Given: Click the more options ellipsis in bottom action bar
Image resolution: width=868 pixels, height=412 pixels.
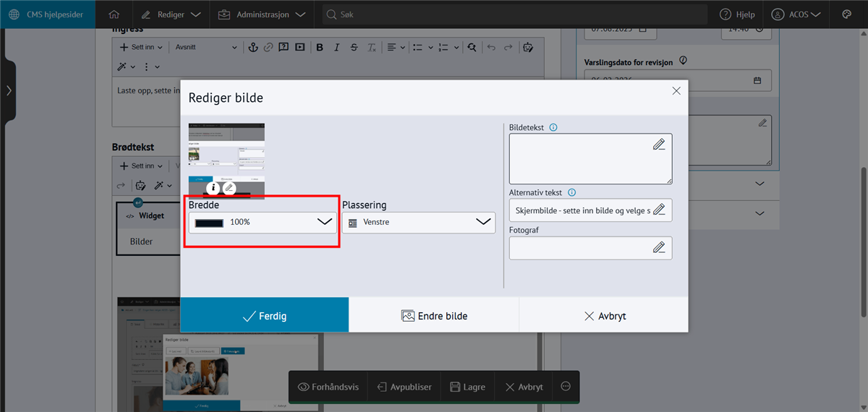Looking at the screenshot, I should [x=566, y=387].
